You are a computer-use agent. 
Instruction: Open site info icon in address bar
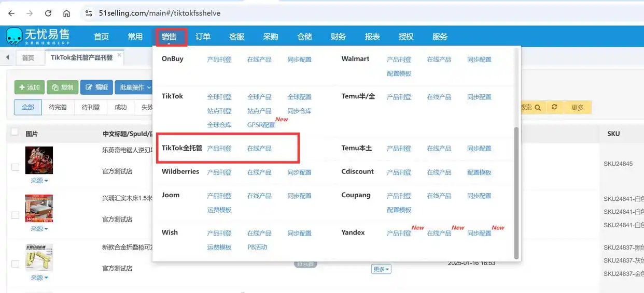[x=89, y=13]
